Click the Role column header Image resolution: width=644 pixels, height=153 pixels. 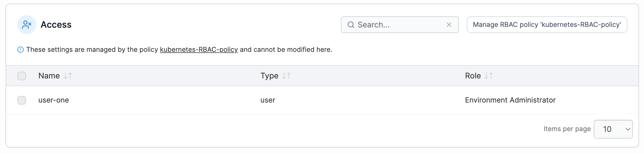coord(473,76)
